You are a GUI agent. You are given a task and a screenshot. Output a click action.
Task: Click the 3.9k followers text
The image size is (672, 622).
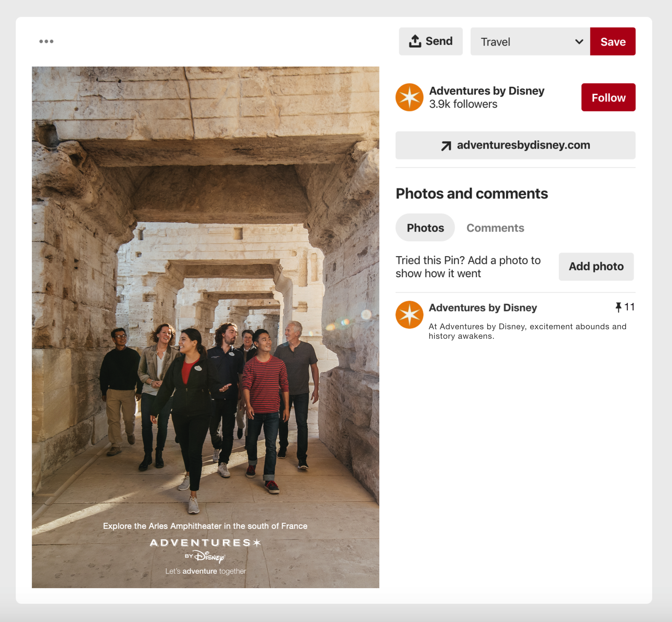click(463, 104)
